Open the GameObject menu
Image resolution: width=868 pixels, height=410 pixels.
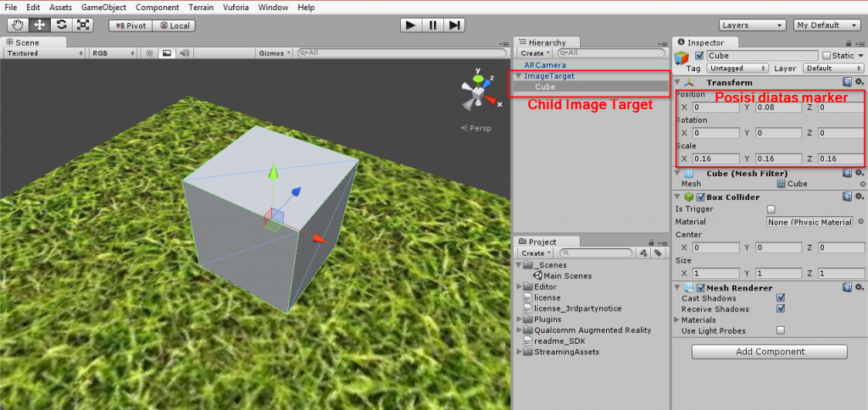pyautogui.click(x=103, y=7)
